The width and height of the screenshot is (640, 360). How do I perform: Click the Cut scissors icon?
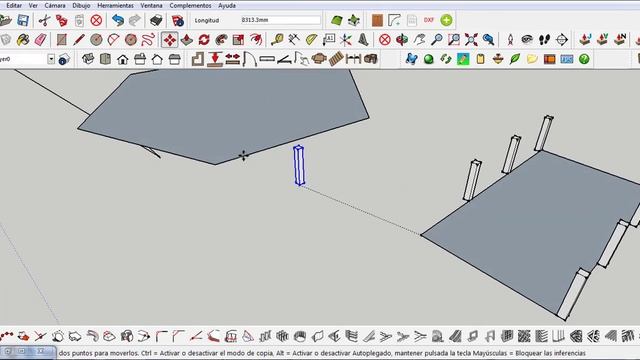[44, 20]
